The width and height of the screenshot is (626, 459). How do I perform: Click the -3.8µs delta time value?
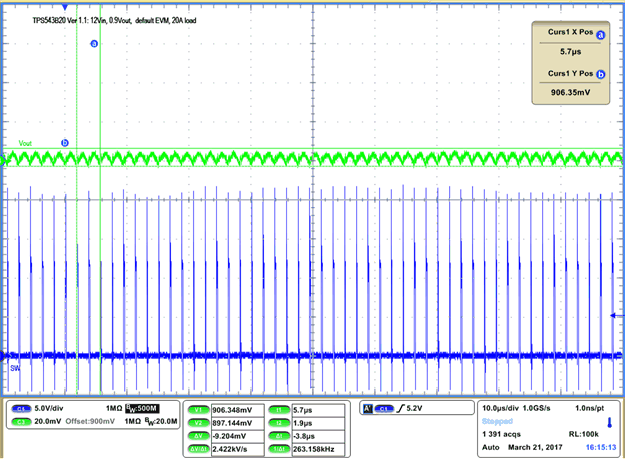click(x=304, y=436)
